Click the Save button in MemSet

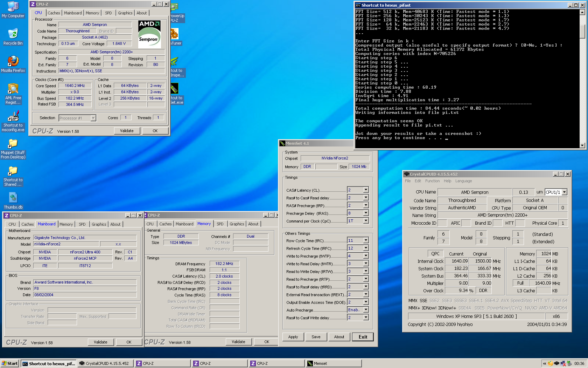(316, 337)
